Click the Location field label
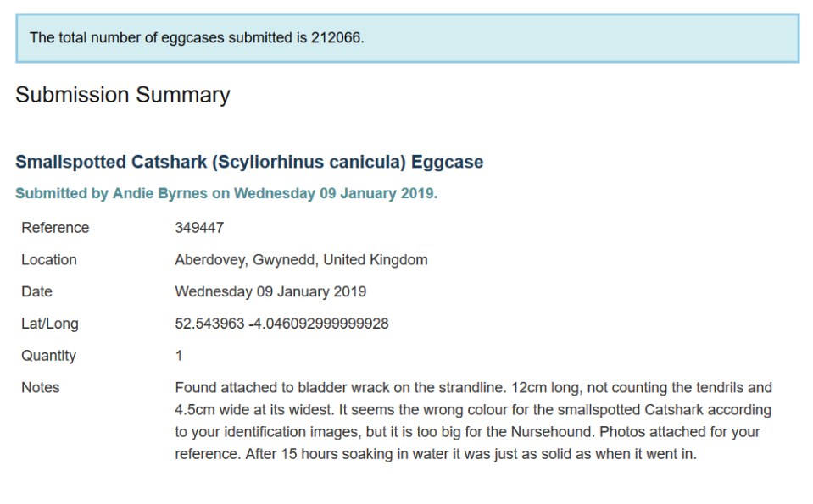 click(x=49, y=260)
